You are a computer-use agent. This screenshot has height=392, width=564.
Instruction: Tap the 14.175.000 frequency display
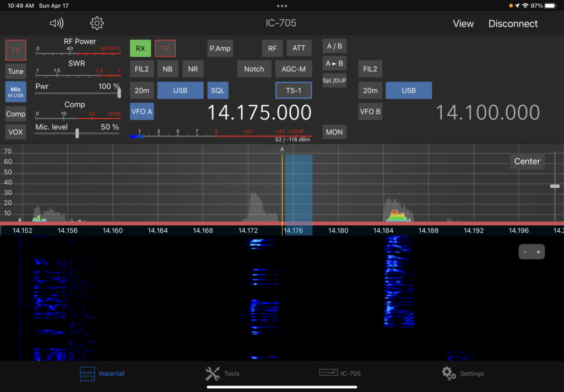259,112
